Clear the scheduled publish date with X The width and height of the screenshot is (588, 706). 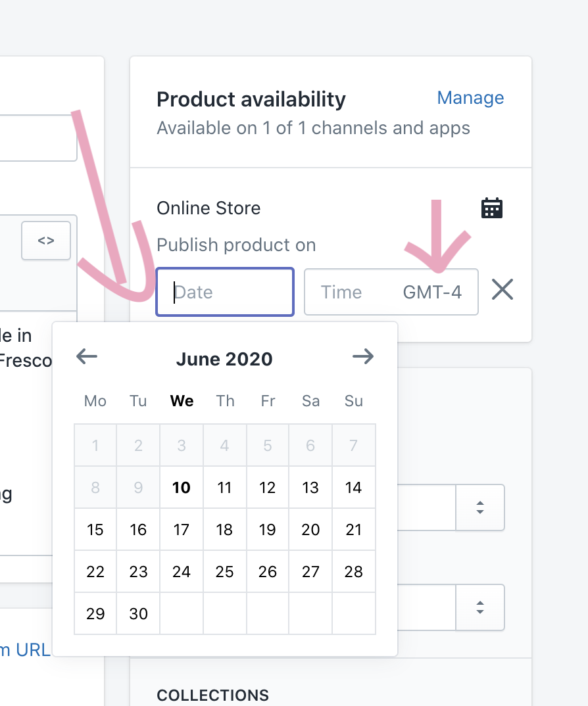coord(502,289)
